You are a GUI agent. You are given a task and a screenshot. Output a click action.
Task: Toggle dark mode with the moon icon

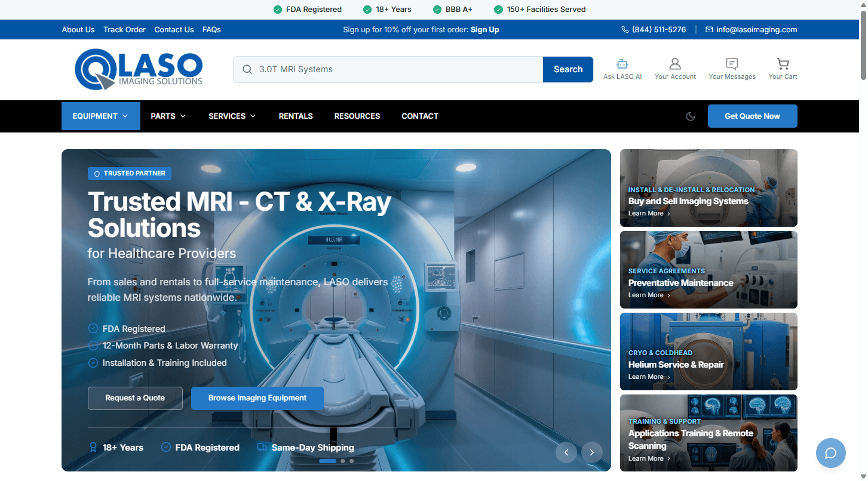(x=691, y=116)
